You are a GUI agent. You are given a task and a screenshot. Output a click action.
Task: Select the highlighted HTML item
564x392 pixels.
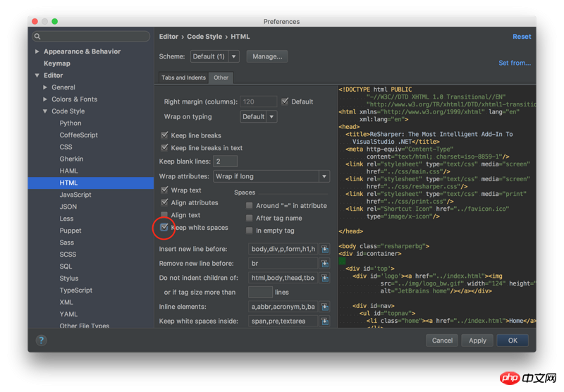[91, 183]
